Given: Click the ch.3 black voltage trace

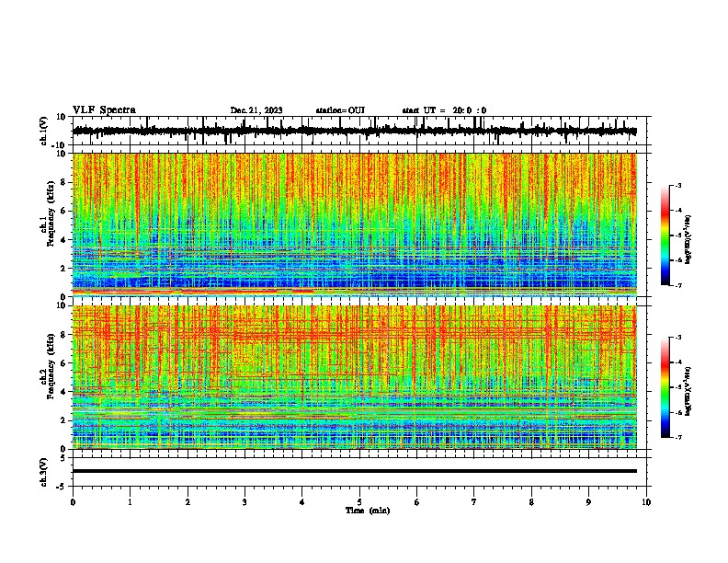Looking at the screenshot, I should click(355, 471).
